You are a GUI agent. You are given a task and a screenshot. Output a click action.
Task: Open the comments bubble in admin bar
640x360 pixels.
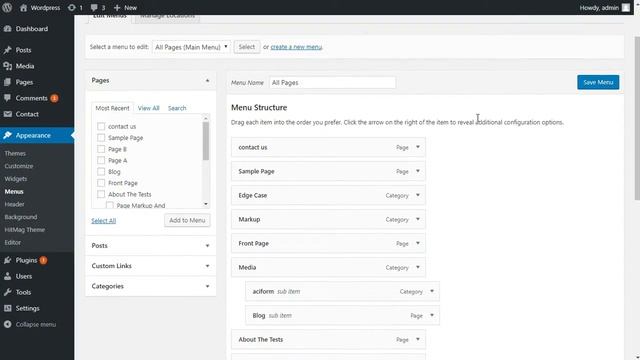pos(94,8)
